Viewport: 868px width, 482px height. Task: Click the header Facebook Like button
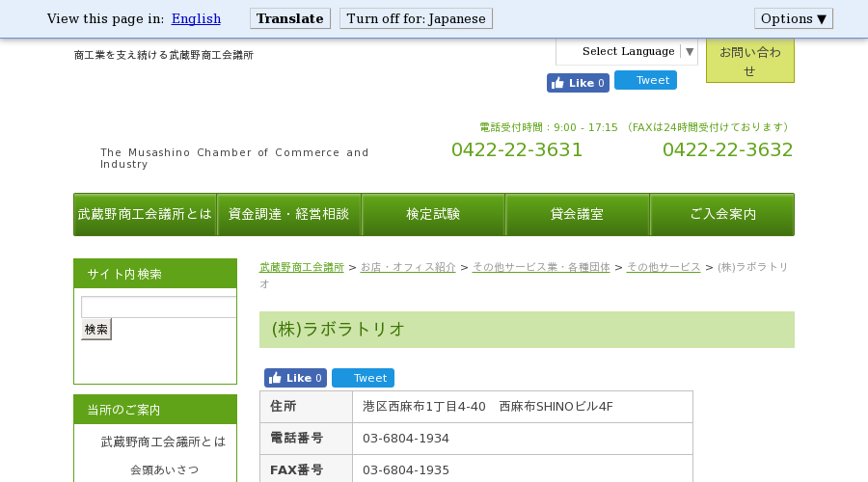coord(578,83)
